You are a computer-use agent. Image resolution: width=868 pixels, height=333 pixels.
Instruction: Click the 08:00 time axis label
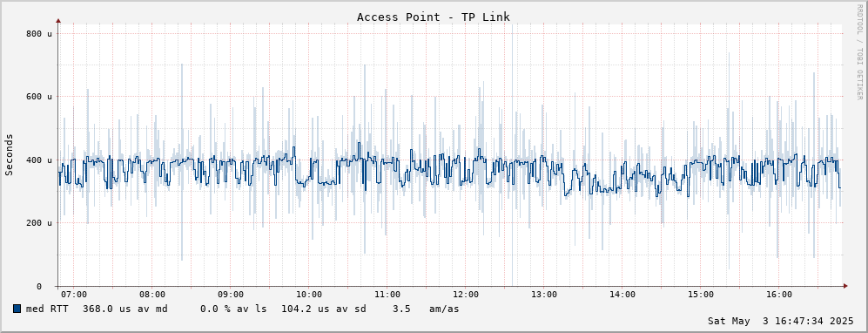152,295
